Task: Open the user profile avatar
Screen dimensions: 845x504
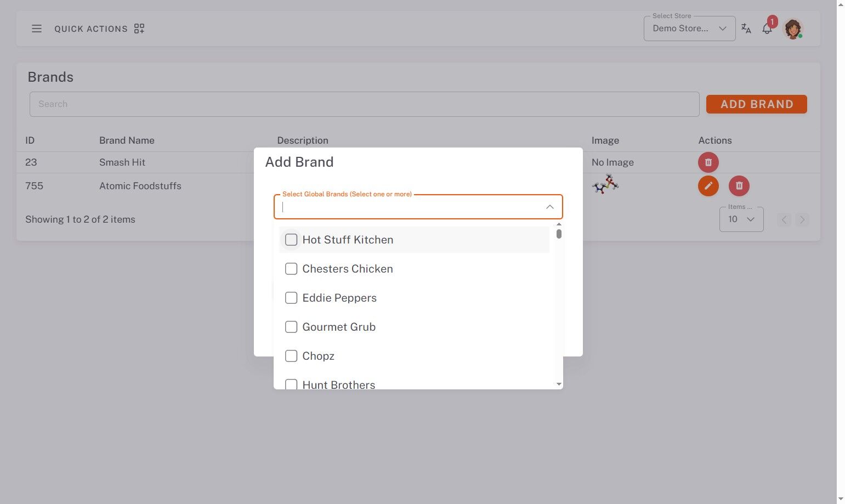Action: pyautogui.click(x=793, y=29)
